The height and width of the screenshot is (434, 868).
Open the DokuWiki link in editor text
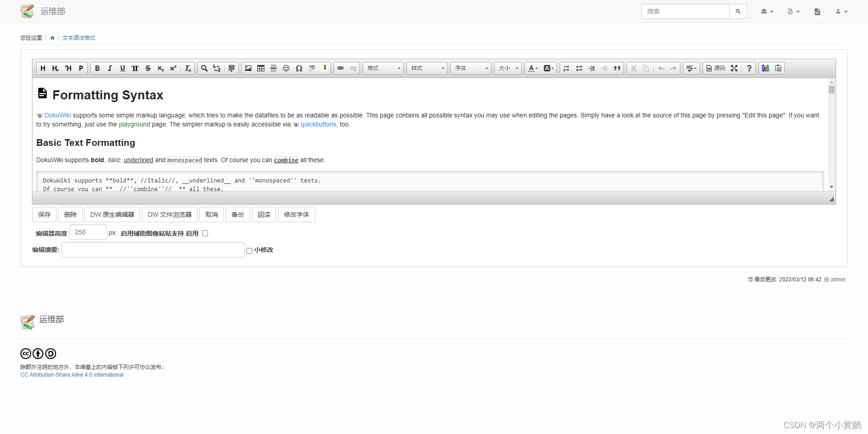click(58, 116)
